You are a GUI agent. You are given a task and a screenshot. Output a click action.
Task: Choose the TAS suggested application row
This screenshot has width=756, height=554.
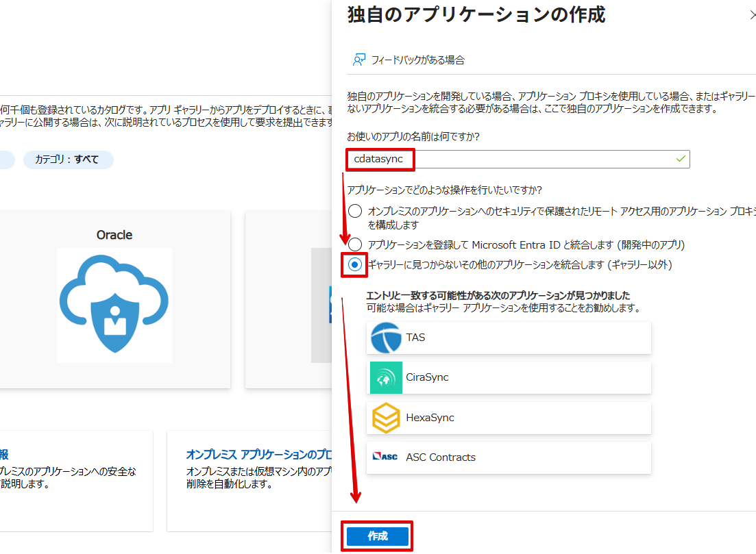[509, 338]
